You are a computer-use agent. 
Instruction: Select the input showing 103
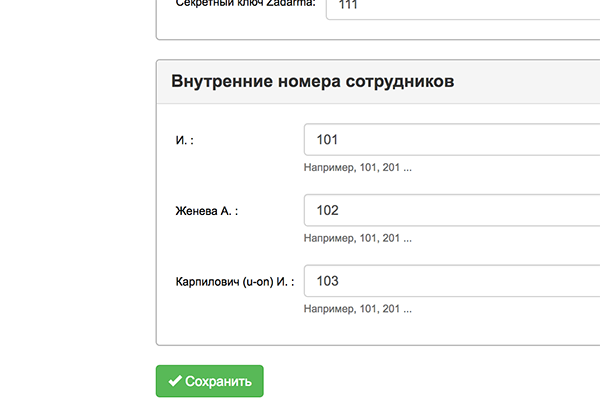(450, 282)
